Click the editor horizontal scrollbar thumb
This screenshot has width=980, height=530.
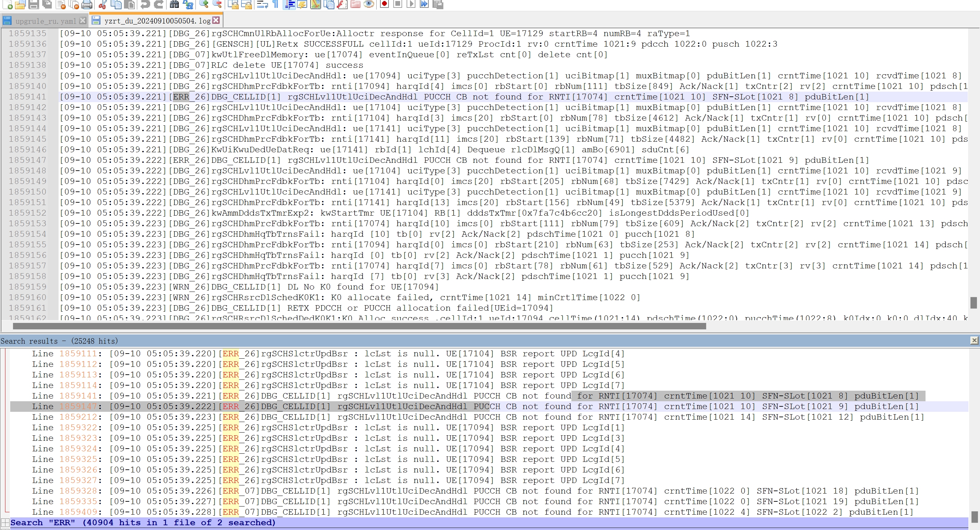360,326
